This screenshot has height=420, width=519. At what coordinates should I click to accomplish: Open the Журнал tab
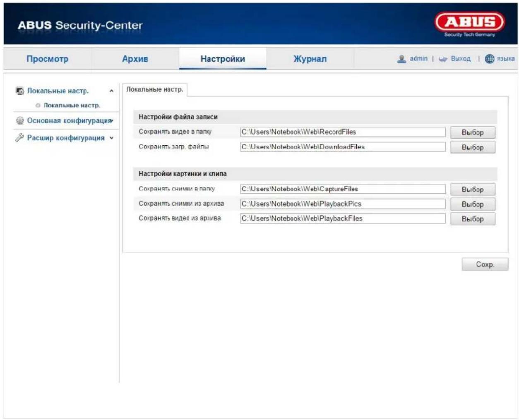click(x=310, y=59)
